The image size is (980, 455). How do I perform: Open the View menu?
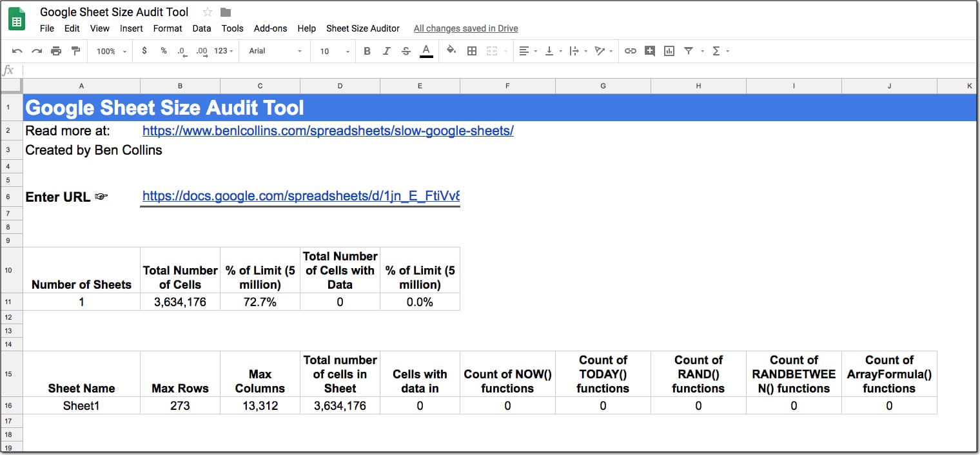(x=100, y=28)
